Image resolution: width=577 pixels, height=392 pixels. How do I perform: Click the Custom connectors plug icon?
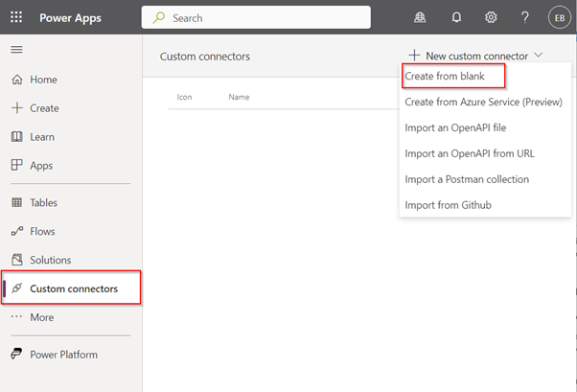pyautogui.click(x=17, y=288)
